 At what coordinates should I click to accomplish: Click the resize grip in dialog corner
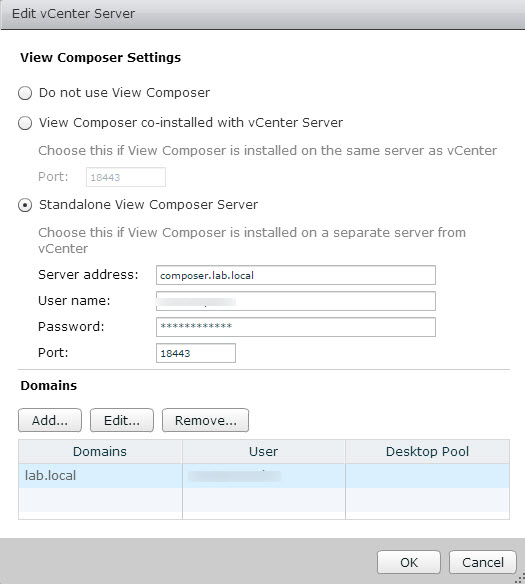[x=520, y=579]
